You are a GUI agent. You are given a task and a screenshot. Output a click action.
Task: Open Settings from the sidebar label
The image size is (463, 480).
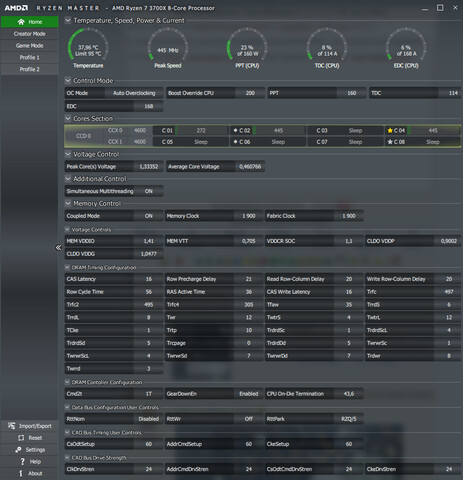point(35,450)
